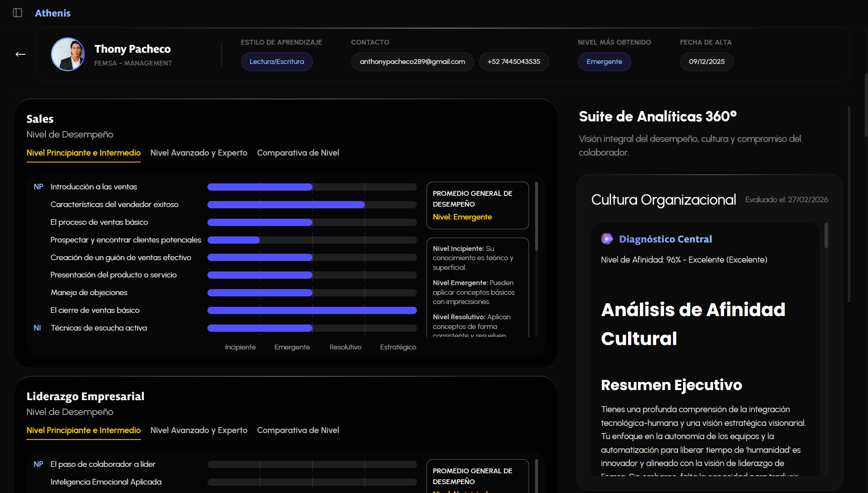Open Sales Comparativa de Nivel tab
This screenshot has height=493, width=868.
(x=298, y=153)
